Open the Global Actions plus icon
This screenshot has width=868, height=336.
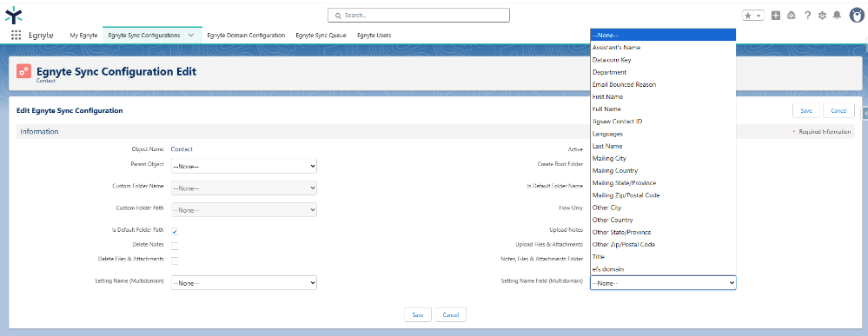[776, 16]
